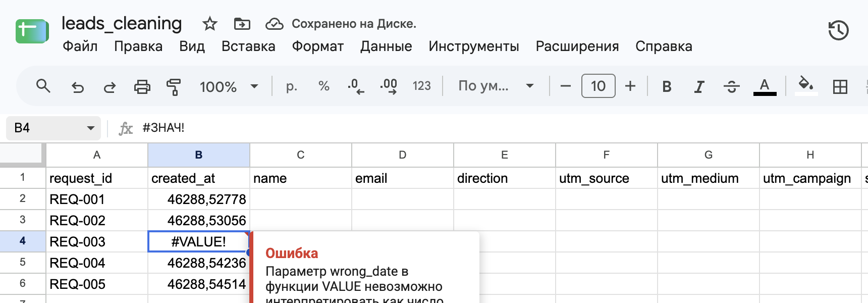This screenshot has width=868, height=303.
Task: Undo the last action
Action: click(77, 87)
